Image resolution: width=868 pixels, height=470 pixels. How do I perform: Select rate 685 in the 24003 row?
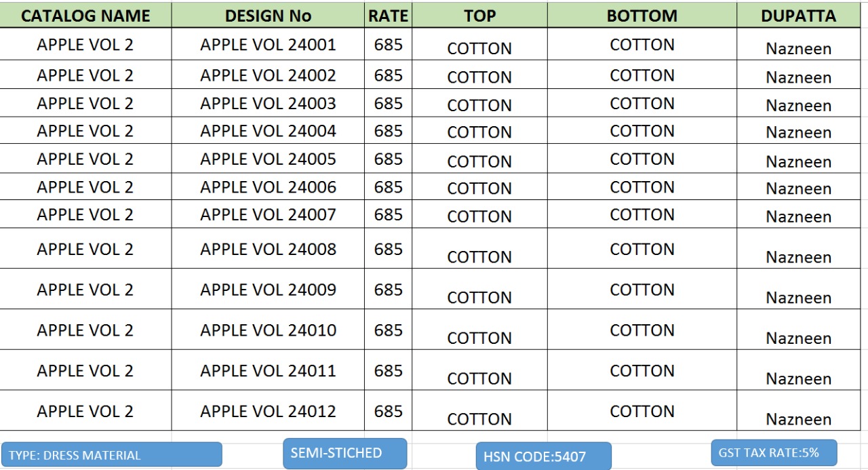pyautogui.click(x=388, y=103)
